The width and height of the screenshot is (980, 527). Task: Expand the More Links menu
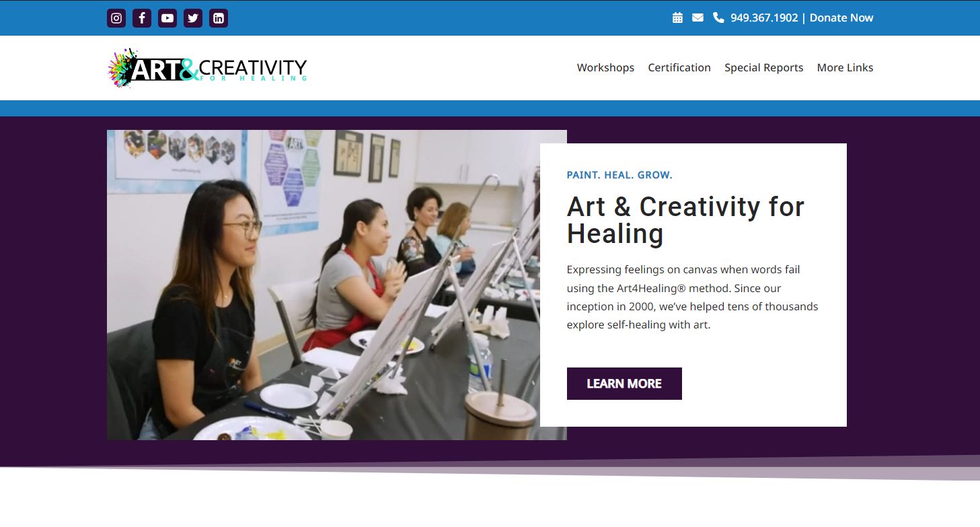845,67
